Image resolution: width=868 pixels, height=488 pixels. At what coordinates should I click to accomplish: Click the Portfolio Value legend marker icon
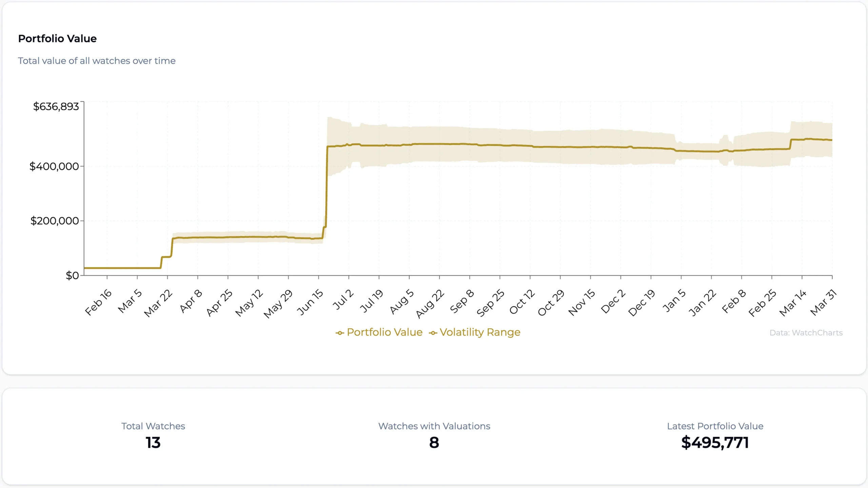pos(340,333)
